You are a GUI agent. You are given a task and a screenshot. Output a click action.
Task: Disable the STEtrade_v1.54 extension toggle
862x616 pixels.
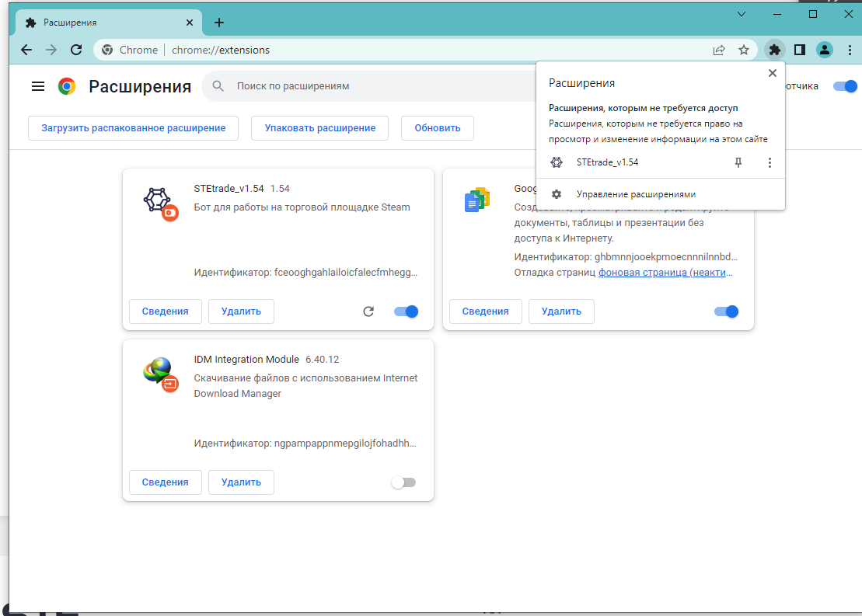(407, 311)
